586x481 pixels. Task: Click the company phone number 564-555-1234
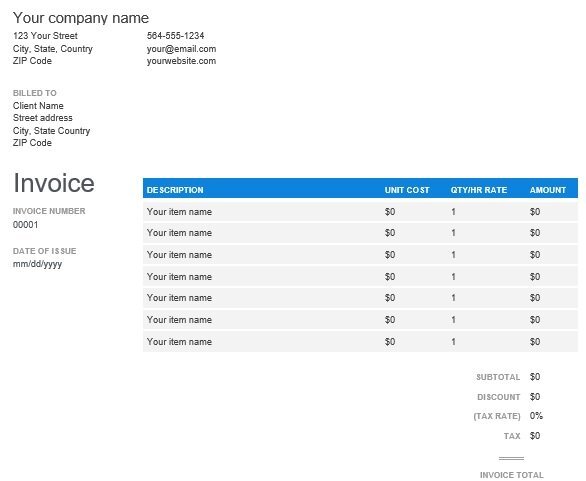click(x=175, y=36)
